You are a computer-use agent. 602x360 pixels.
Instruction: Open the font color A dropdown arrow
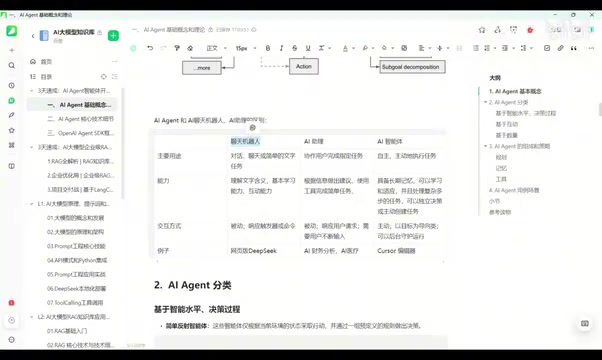tap(353, 48)
